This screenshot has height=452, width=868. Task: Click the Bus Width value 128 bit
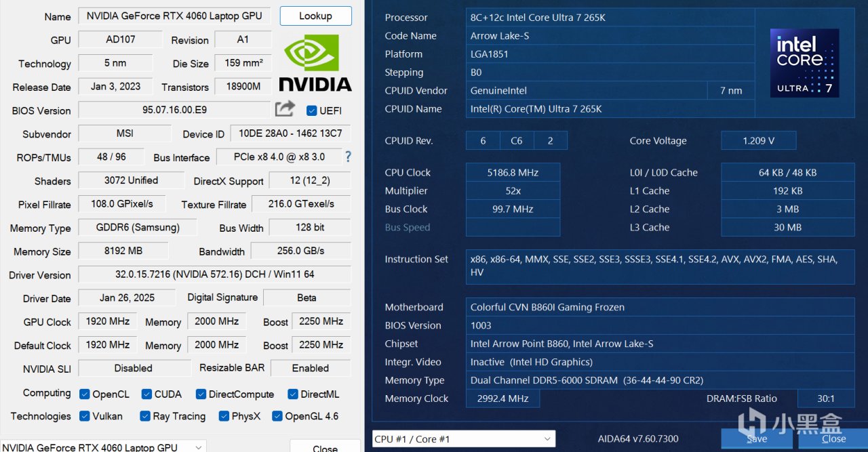click(310, 227)
